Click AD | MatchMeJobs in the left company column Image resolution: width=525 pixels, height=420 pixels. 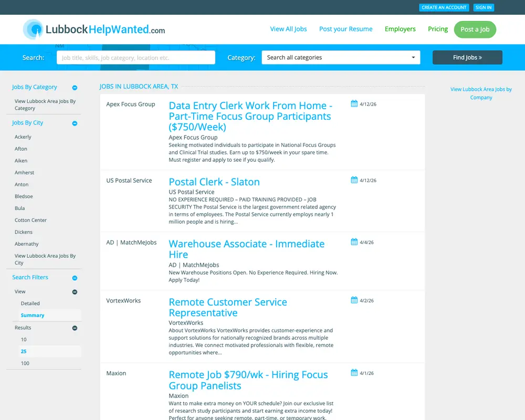click(x=131, y=243)
